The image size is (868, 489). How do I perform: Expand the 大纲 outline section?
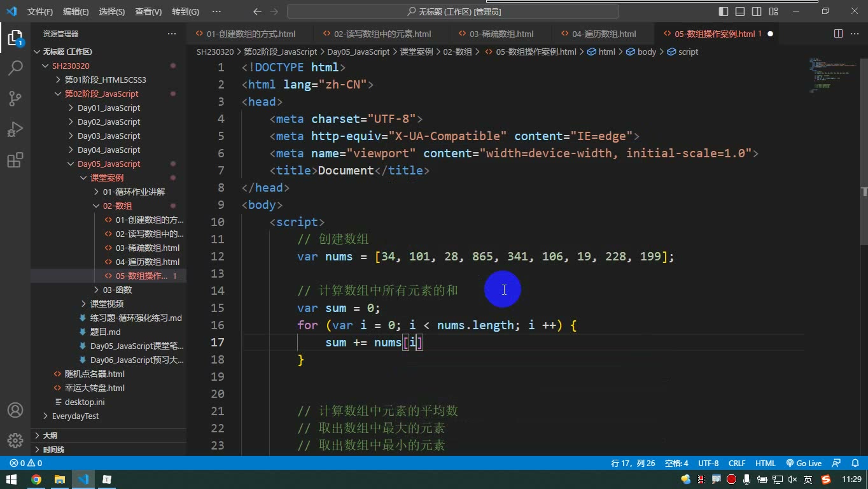(108, 436)
